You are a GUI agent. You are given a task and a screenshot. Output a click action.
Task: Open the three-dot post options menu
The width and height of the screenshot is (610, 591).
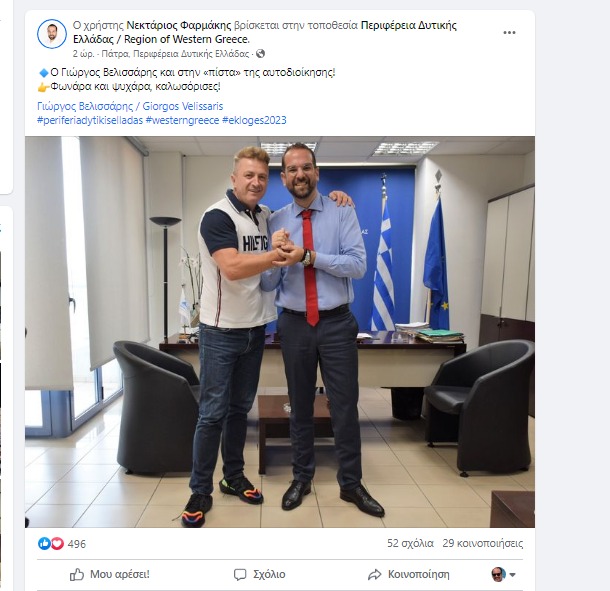tap(509, 33)
